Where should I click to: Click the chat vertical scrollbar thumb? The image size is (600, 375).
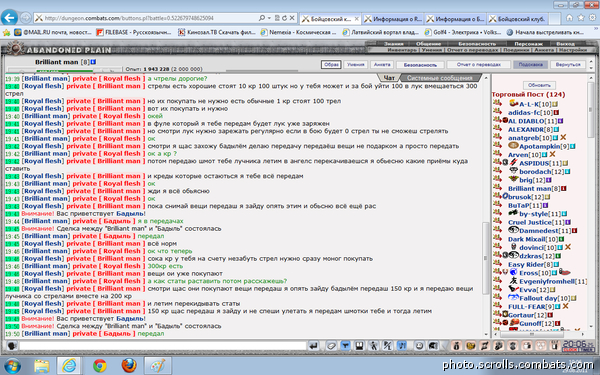point(486,258)
